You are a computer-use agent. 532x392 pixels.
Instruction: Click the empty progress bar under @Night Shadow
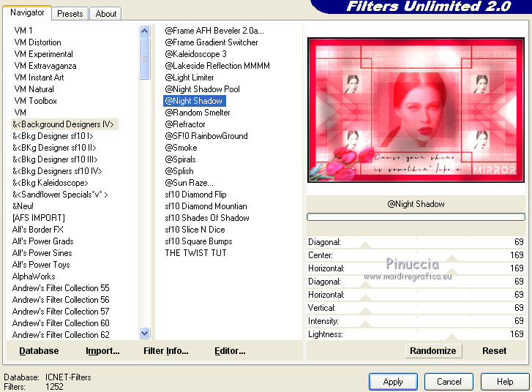[x=416, y=217]
